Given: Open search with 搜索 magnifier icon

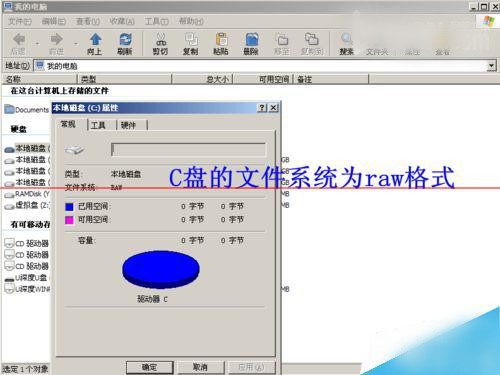Looking at the screenshot, I should coord(346,39).
